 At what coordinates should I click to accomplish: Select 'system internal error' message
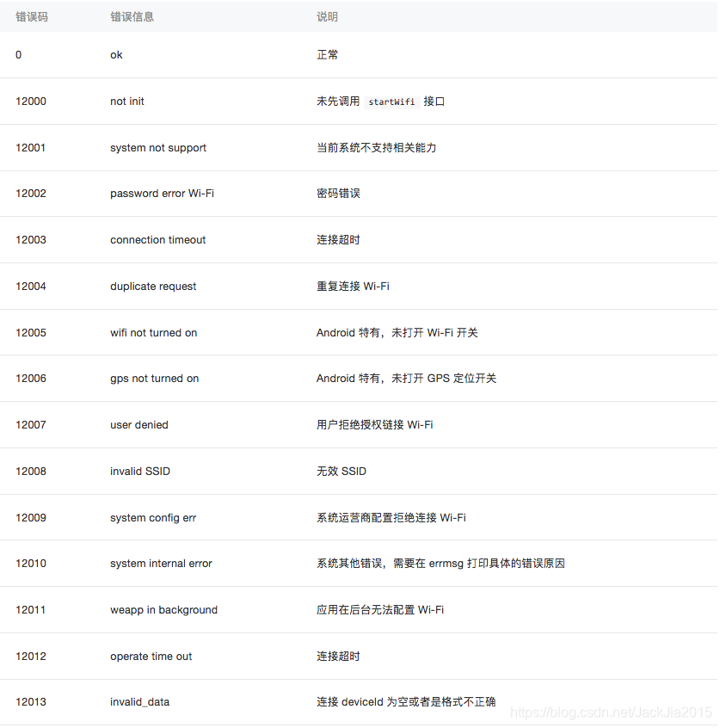pyautogui.click(x=161, y=563)
